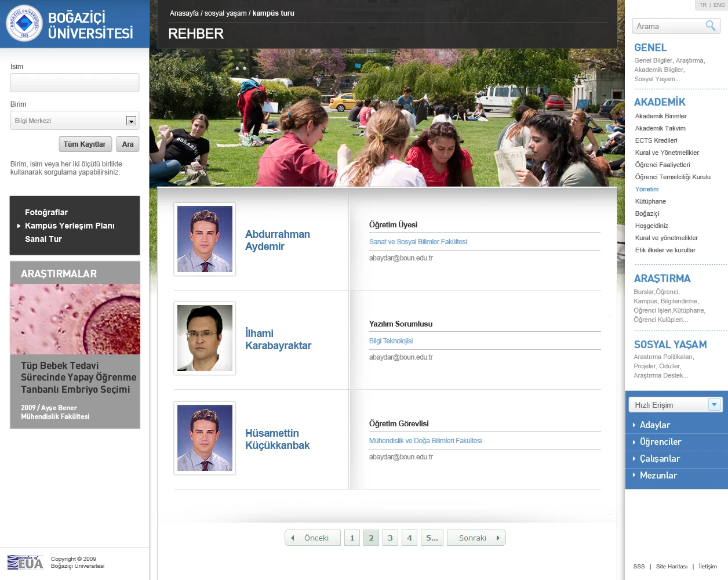Open Akademik Birimler link
This screenshot has width=728, height=580.
[x=661, y=116]
